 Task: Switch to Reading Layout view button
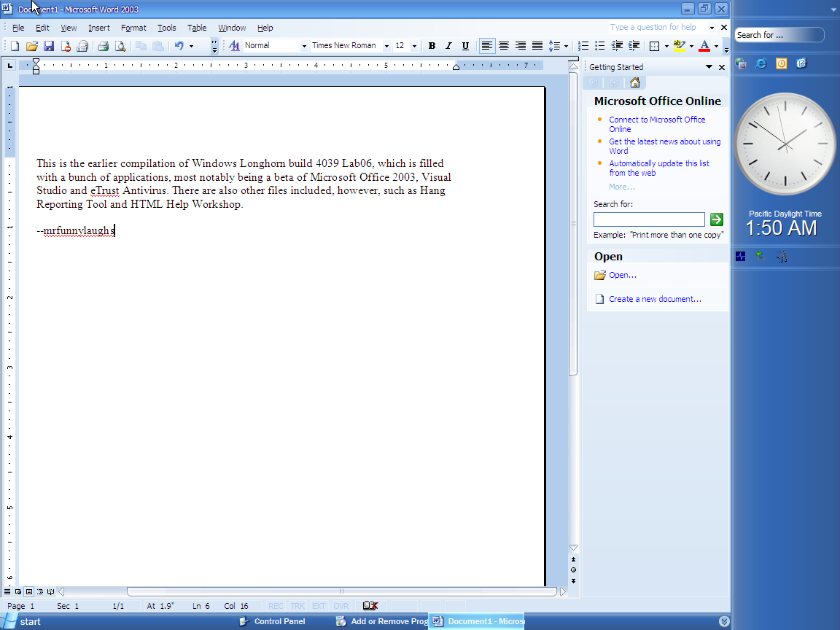click(51, 591)
